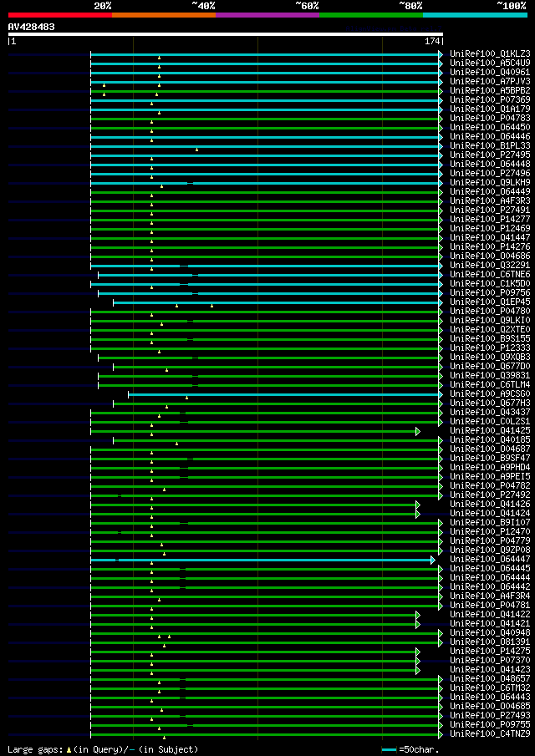This screenshot has width=535, height=756.
Task: Select the UniRef100_Q9XQB3 label
Action: coord(490,357)
